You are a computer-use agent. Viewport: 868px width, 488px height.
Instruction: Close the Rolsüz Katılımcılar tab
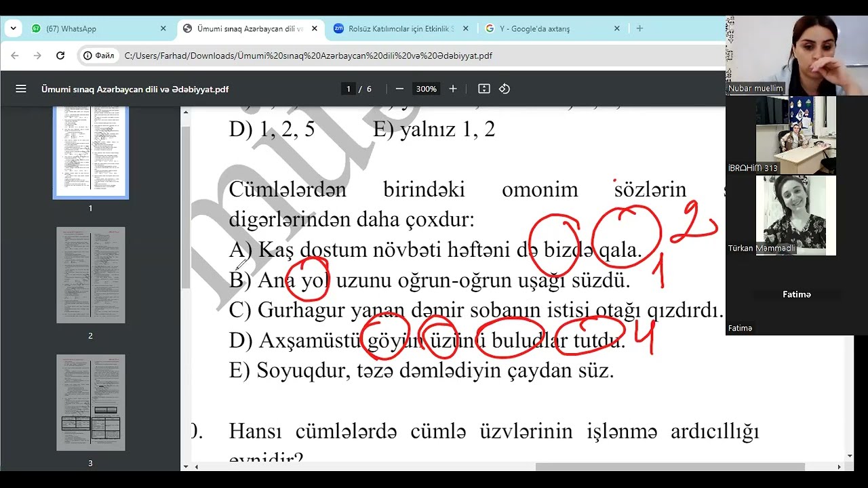click(465, 28)
